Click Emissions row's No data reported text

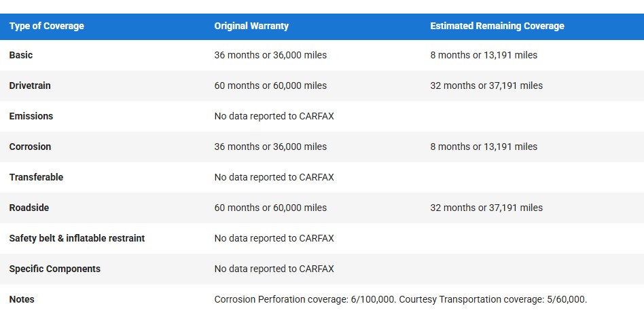(274, 116)
